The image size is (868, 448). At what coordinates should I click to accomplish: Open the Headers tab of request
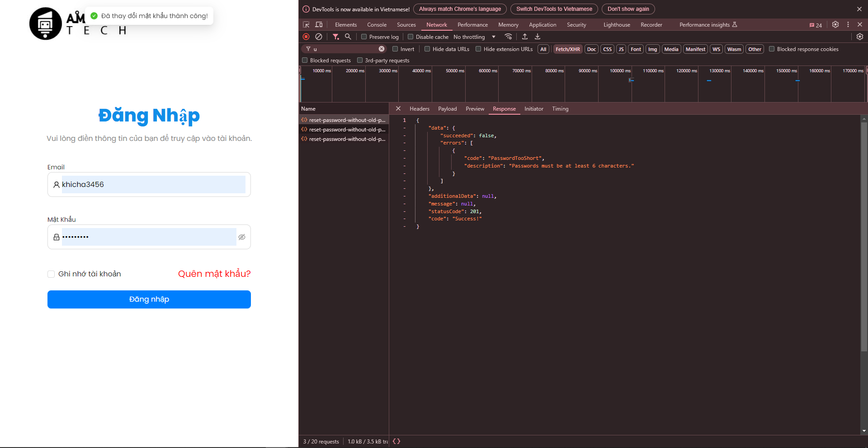(x=419, y=109)
